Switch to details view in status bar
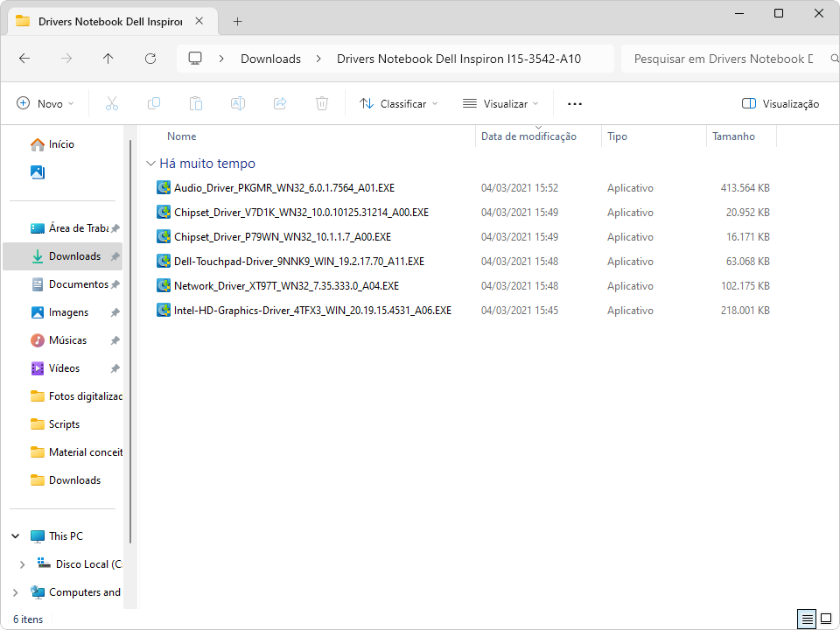 pyautogui.click(x=806, y=619)
